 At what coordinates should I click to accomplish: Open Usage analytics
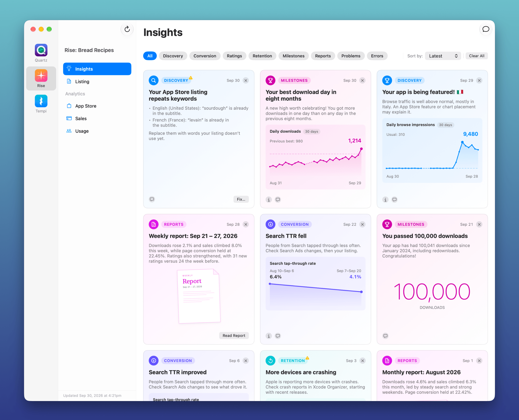tap(97, 131)
